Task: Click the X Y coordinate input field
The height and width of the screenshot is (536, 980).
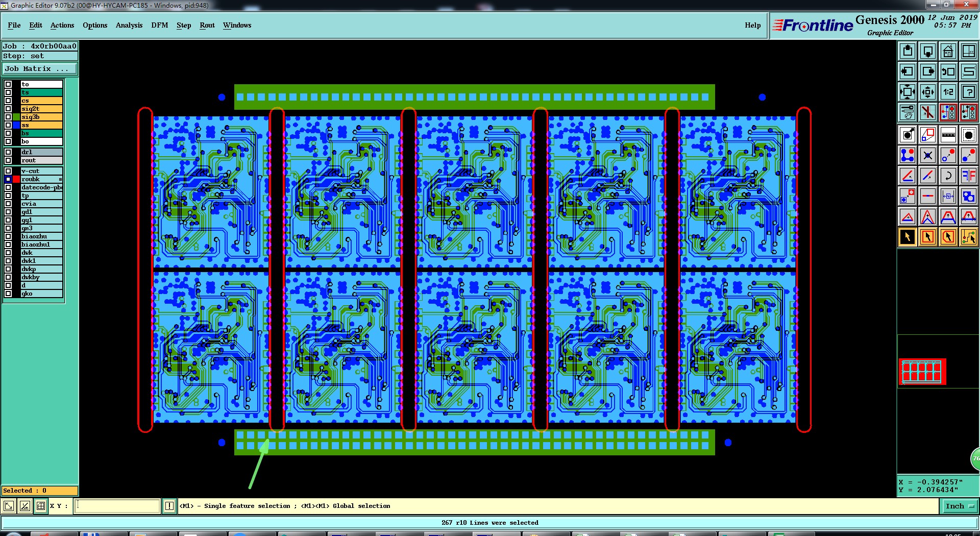Action: click(x=118, y=506)
